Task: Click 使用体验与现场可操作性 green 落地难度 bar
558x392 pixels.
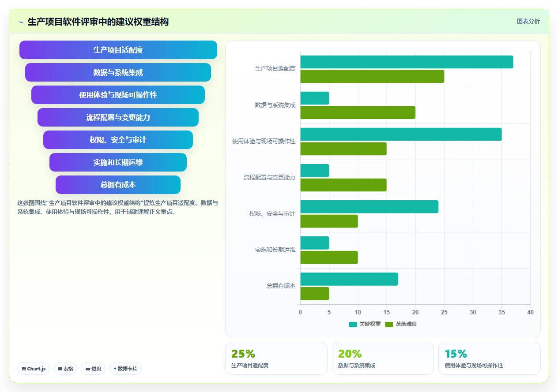Action: (x=343, y=149)
